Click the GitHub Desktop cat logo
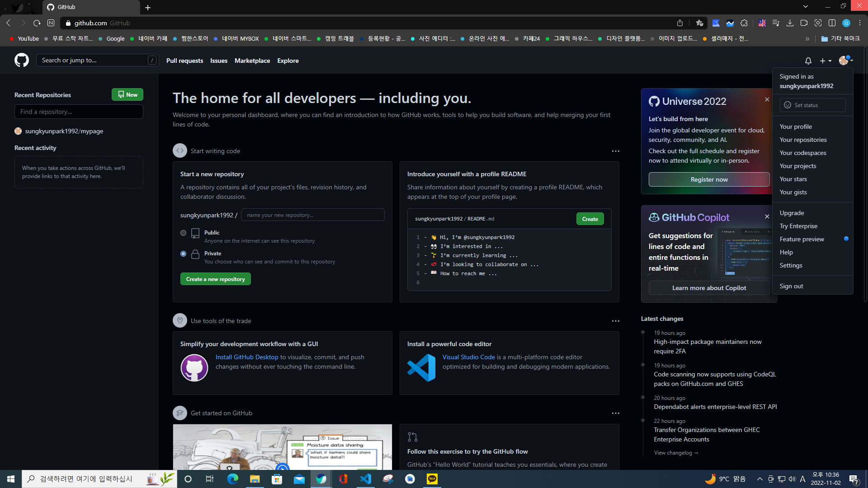Viewport: 868px width, 488px height. point(194,368)
